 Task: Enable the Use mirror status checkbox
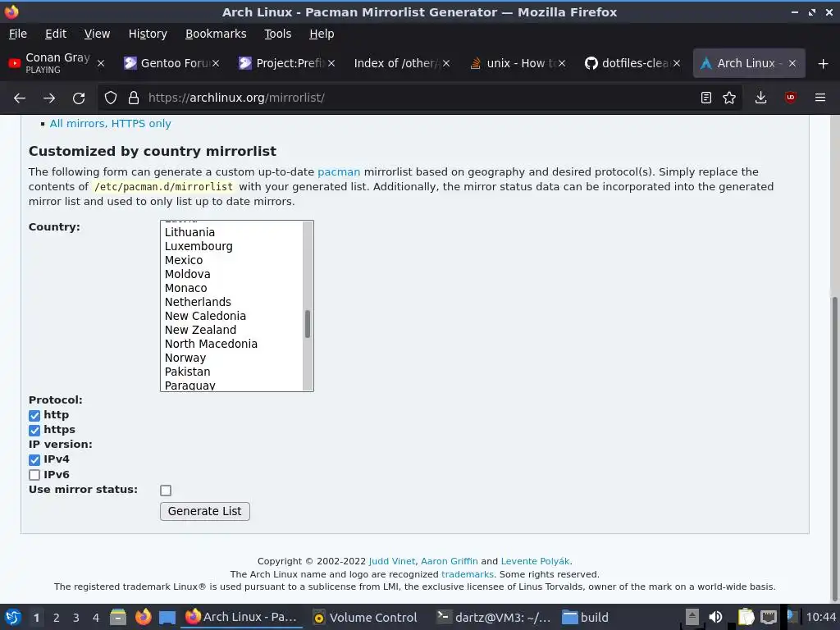(x=166, y=491)
